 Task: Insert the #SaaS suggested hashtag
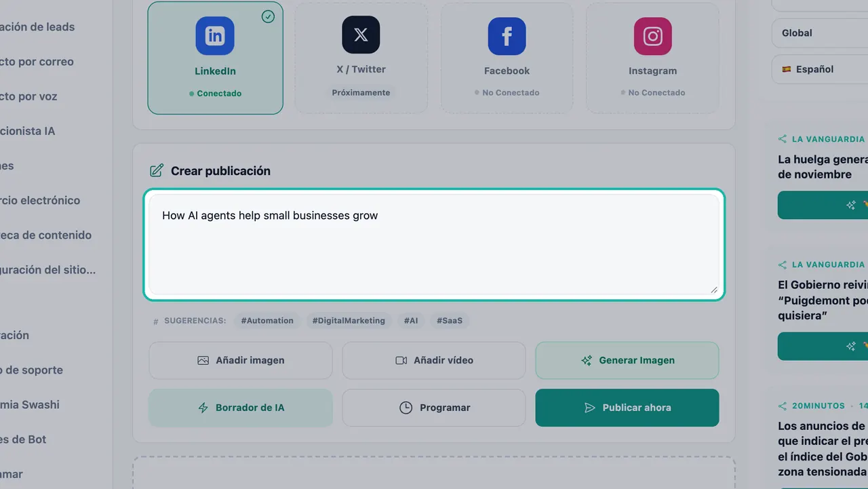pos(450,321)
